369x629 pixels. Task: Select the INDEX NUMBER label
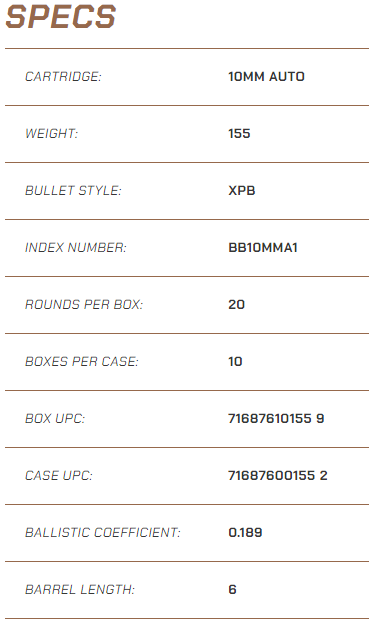tap(75, 248)
